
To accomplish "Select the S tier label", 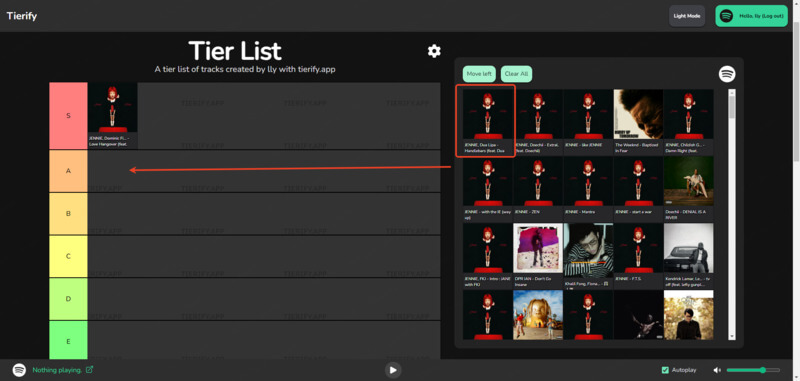I will pos(68,116).
